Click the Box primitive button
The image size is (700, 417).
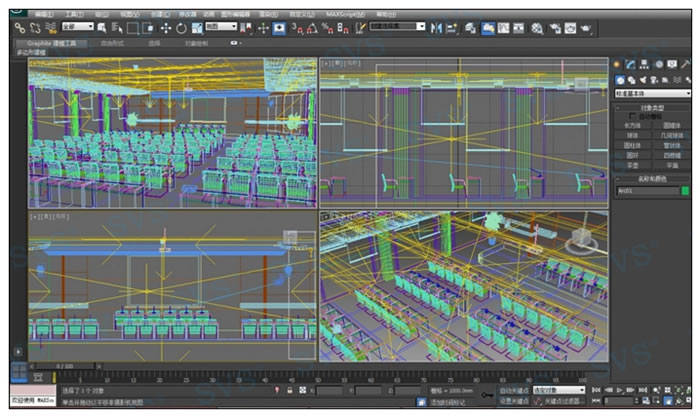coord(633,126)
